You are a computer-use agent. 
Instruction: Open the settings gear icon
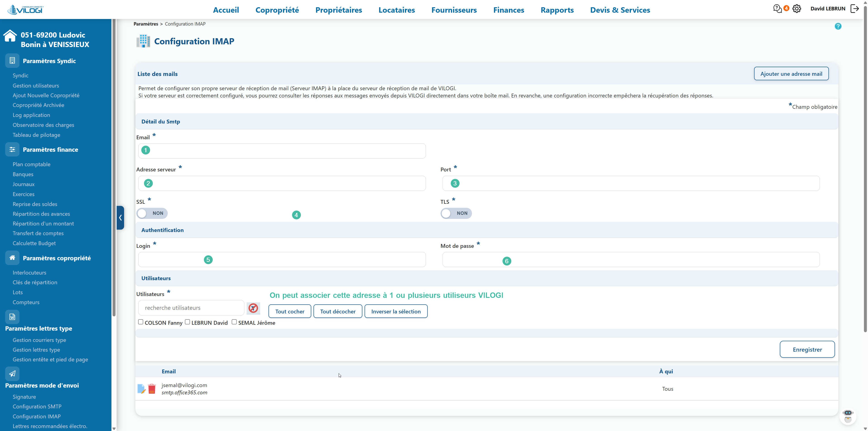(x=797, y=9)
